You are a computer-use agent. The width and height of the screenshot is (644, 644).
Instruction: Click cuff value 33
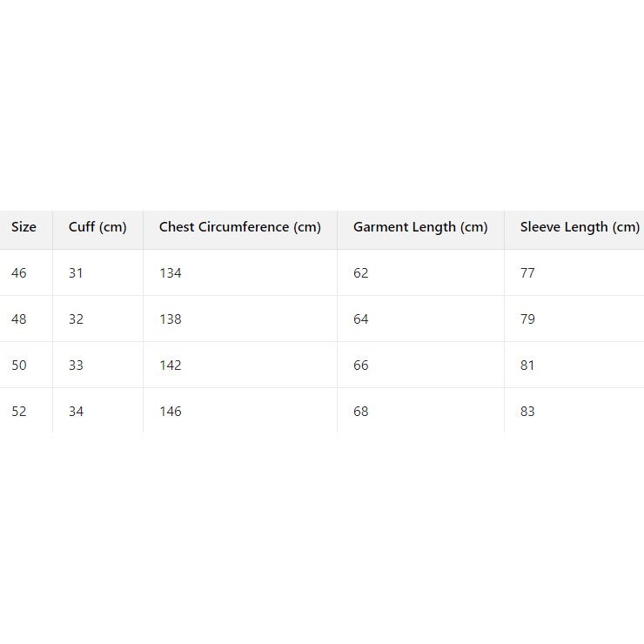[x=77, y=366]
